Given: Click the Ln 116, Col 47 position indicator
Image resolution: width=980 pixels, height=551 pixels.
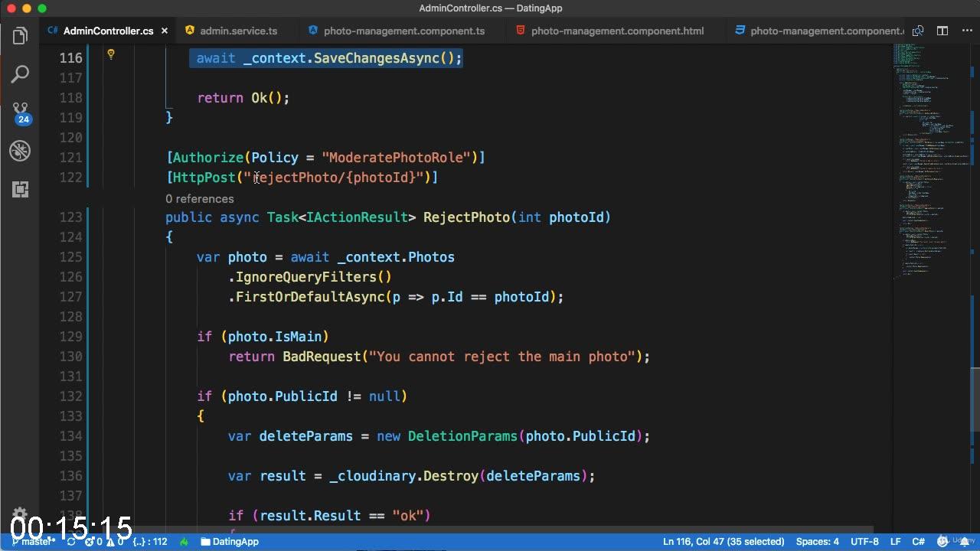Looking at the screenshot, I should pyautogui.click(x=724, y=541).
